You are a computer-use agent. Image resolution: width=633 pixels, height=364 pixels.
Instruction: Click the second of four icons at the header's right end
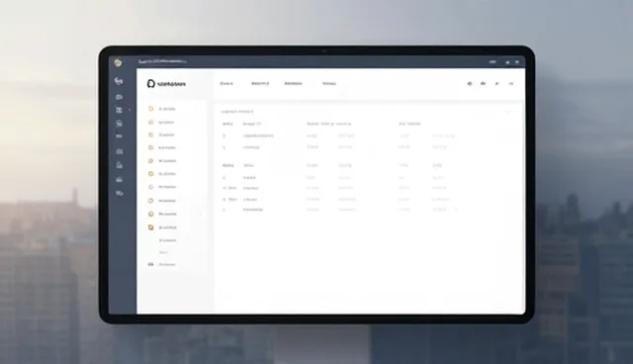pos(483,83)
